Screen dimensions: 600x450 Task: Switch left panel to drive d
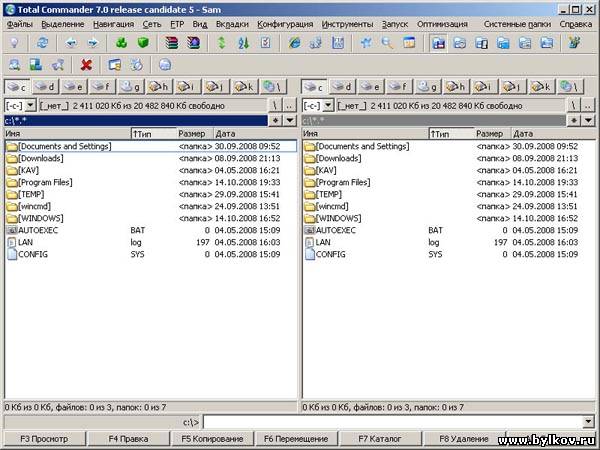pos(45,87)
